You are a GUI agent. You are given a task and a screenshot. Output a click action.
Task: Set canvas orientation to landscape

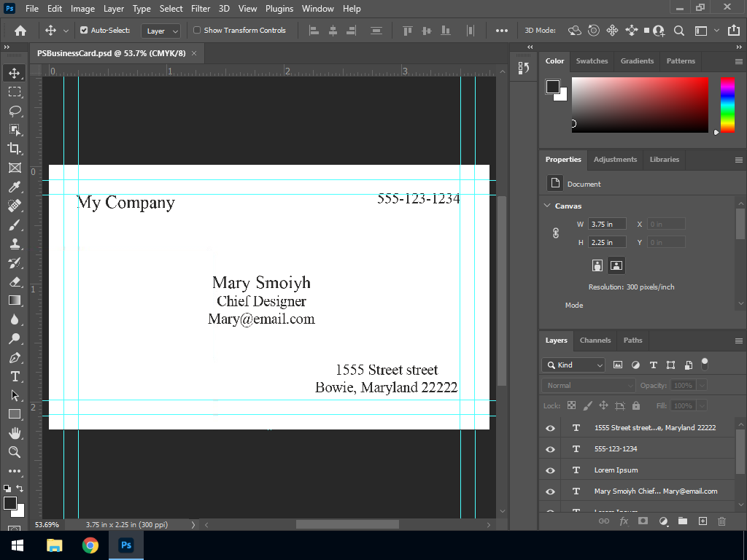pos(616,265)
